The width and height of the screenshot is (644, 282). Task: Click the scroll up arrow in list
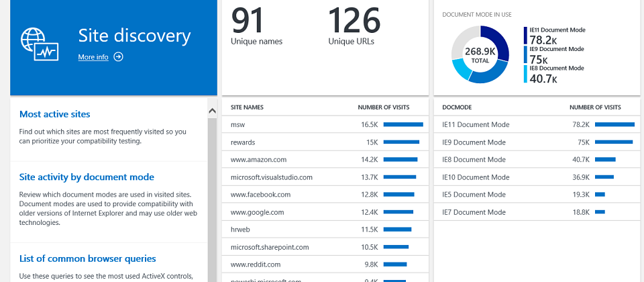coord(213,109)
